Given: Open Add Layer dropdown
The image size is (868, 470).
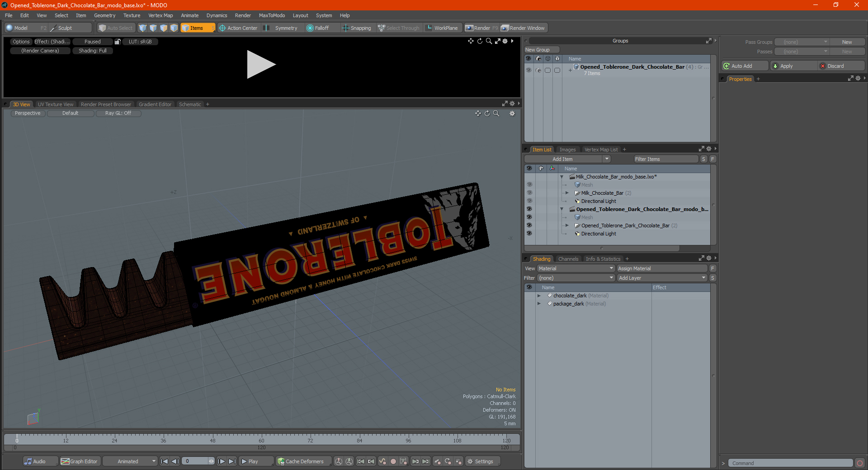Looking at the screenshot, I should [x=662, y=278].
